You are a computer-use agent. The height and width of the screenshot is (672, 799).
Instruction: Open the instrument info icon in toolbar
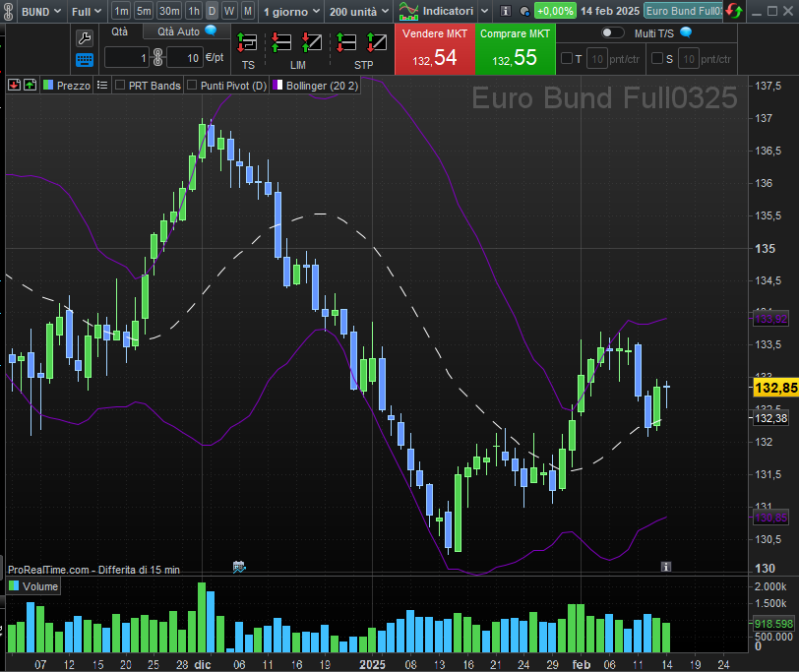point(506,11)
